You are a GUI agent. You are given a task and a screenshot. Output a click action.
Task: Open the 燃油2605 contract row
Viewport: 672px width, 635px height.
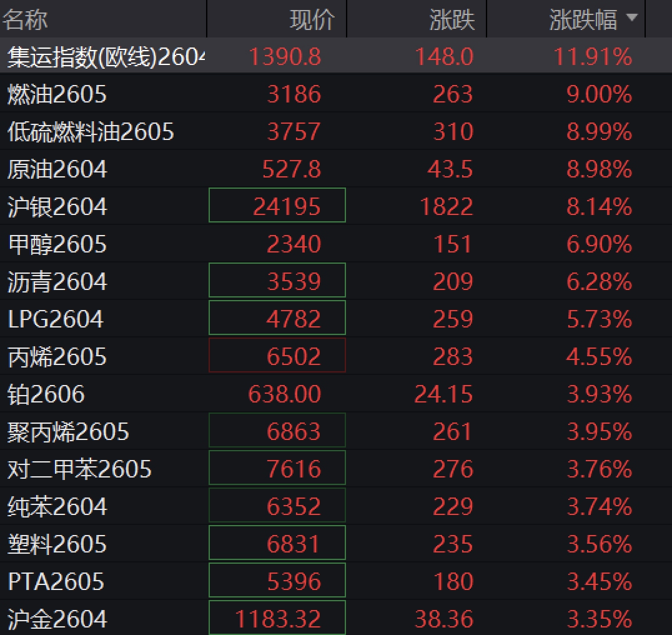coord(57,94)
